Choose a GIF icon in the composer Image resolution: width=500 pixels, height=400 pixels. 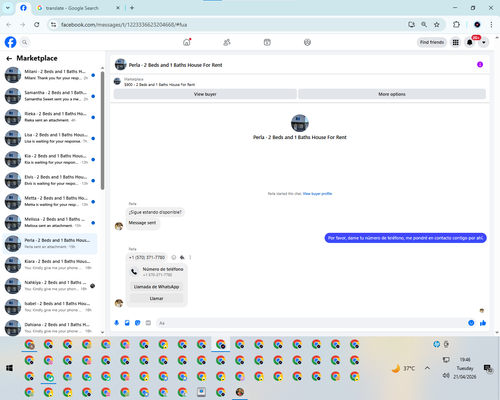(148, 323)
